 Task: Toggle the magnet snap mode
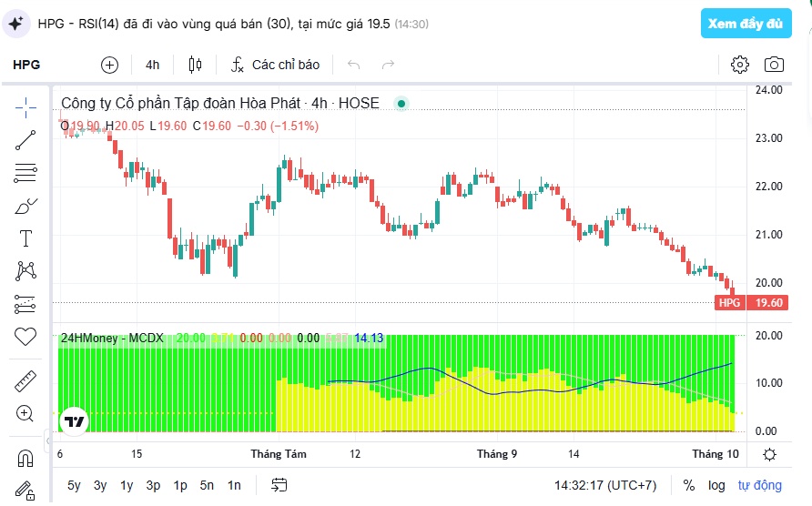(25, 458)
